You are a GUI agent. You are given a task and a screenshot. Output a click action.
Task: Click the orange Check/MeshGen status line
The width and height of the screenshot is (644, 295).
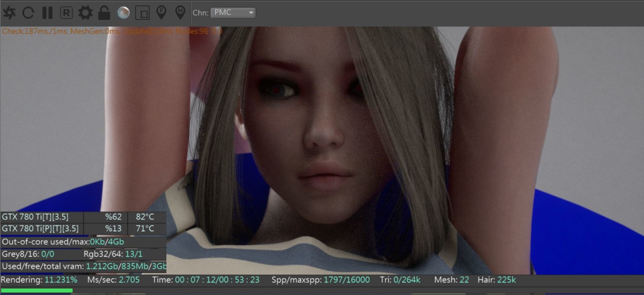(112, 31)
